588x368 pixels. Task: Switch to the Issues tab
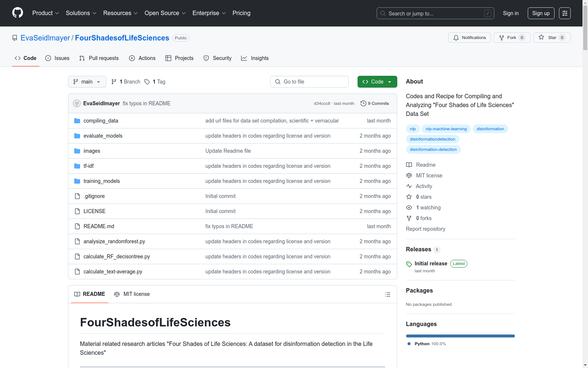coord(57,58)
